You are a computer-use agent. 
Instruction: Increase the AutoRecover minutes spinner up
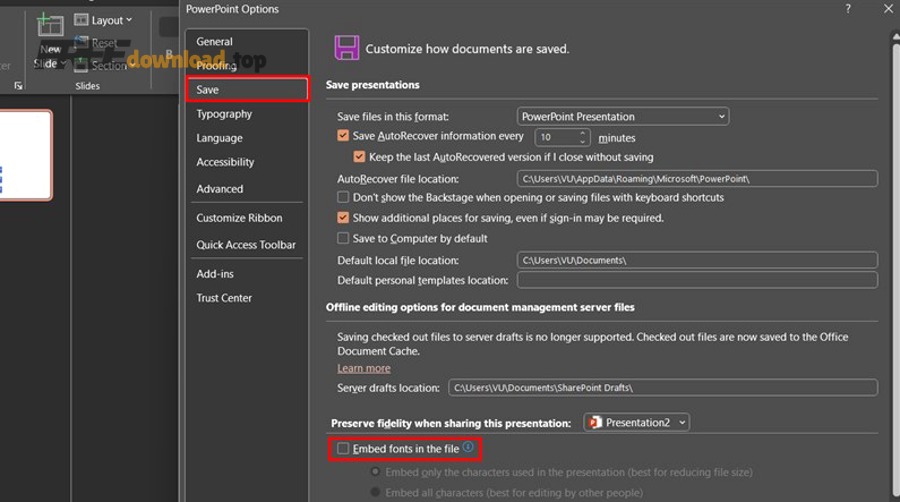[583, 133]
